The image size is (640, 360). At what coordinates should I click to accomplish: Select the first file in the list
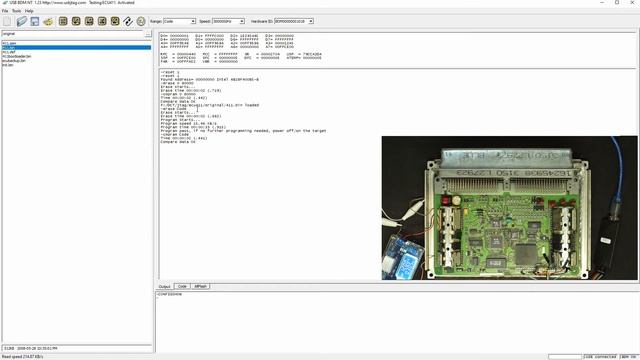coord(9,44)
